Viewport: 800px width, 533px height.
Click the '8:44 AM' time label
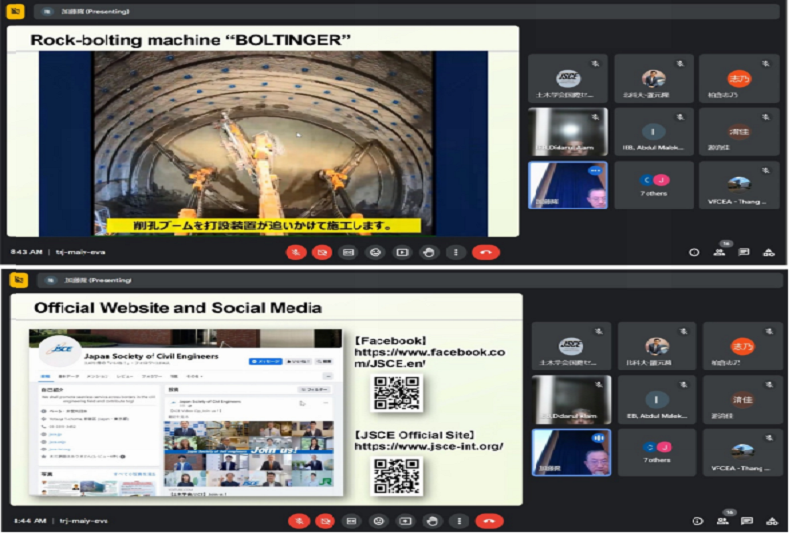(x=30, y=521)
